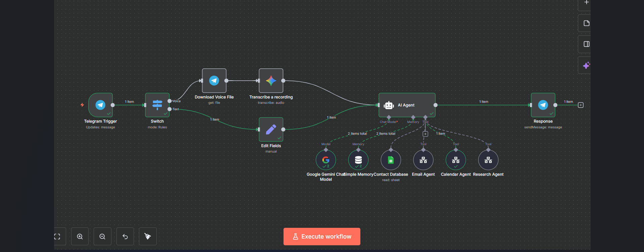Viewport: 644px width, 252px height.
Task: Click the zoom out canvas button
Action: coord(102,237)
